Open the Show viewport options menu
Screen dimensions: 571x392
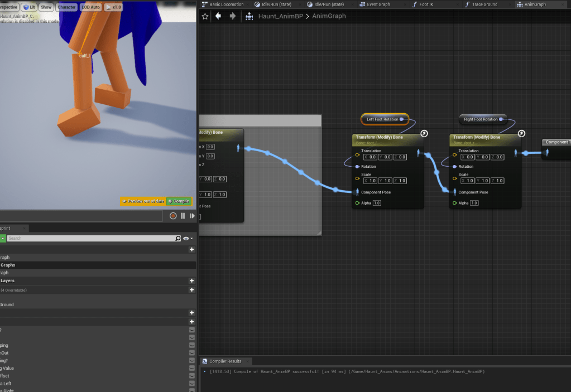tap(46, 7)
